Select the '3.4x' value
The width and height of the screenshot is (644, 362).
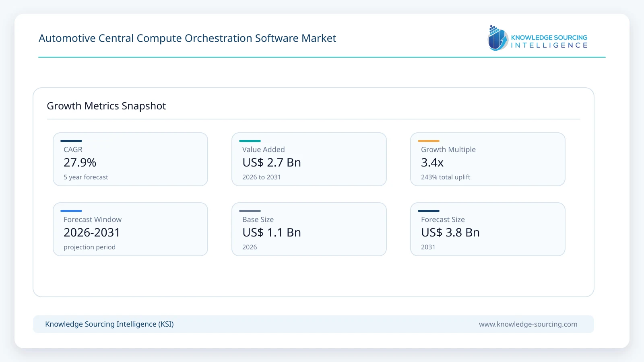pos(432,162)
